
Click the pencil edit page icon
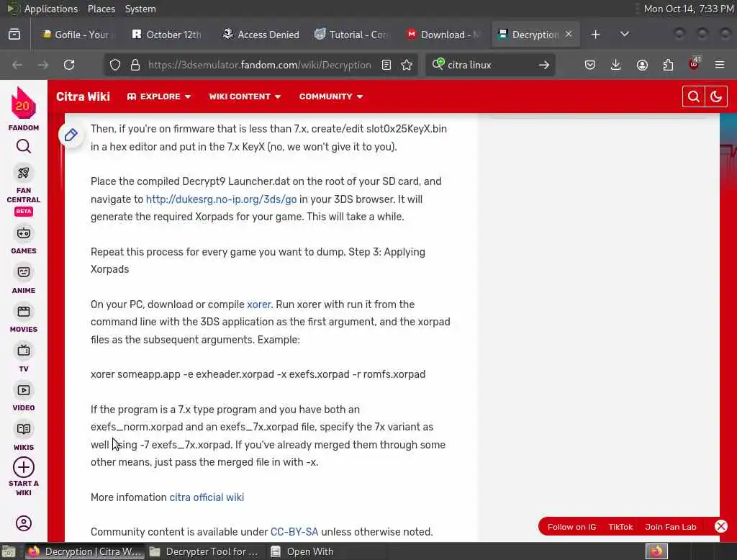(71, 135)
